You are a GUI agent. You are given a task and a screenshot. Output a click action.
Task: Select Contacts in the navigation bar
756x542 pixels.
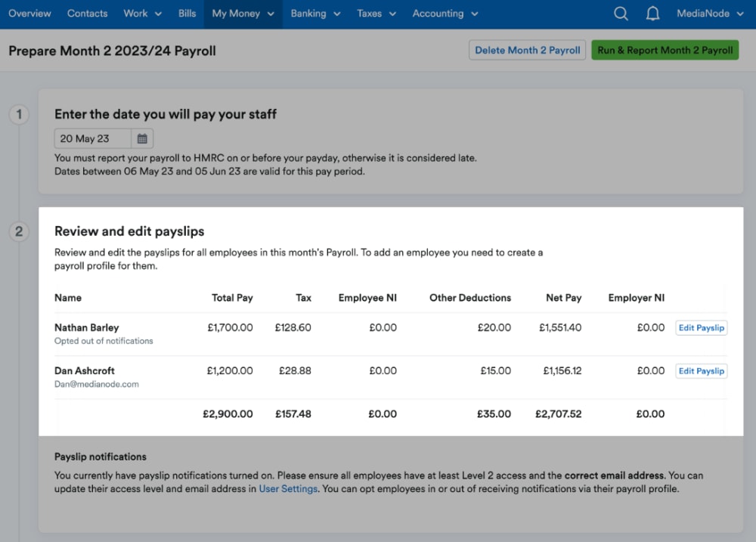[87, 13]
